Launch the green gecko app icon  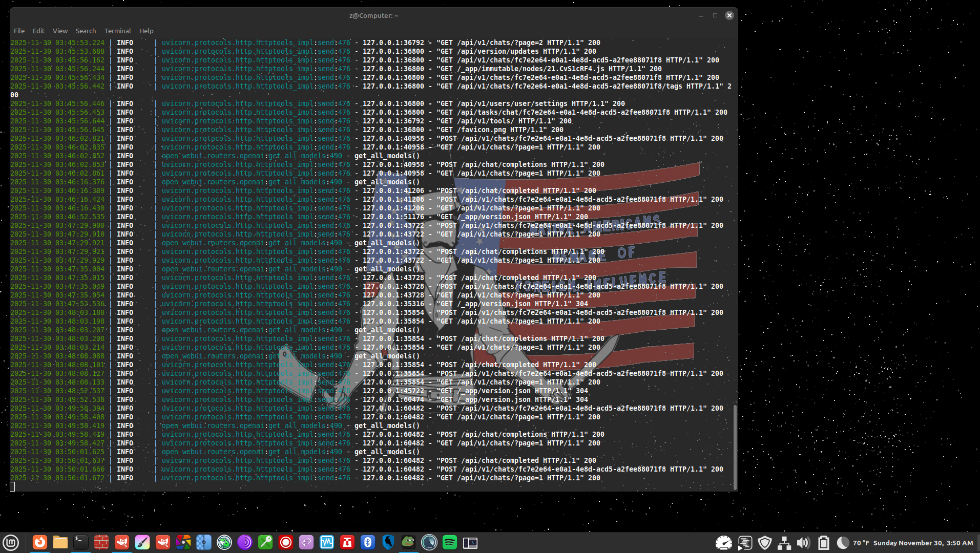224,542
